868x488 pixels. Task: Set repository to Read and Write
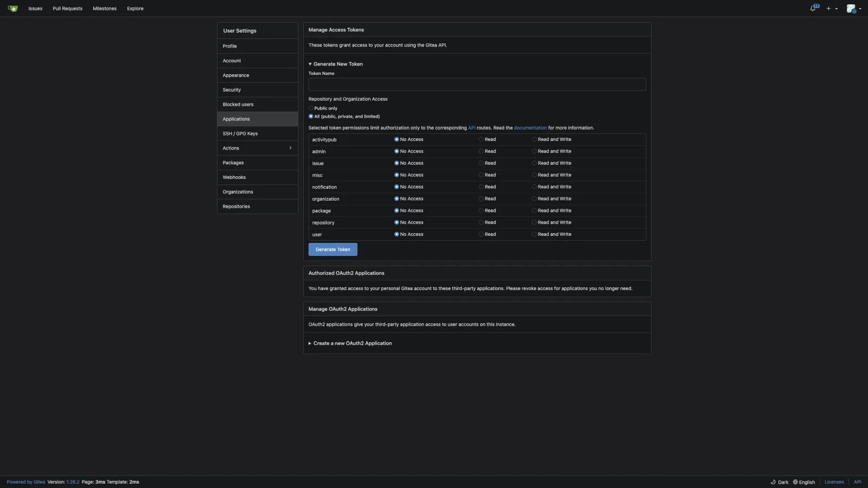[534, 223]
